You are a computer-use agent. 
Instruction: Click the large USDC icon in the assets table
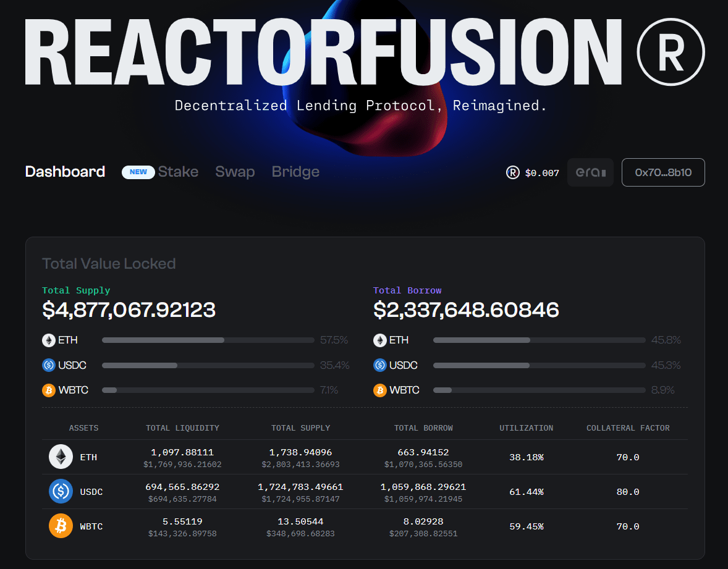coord(61,491)
